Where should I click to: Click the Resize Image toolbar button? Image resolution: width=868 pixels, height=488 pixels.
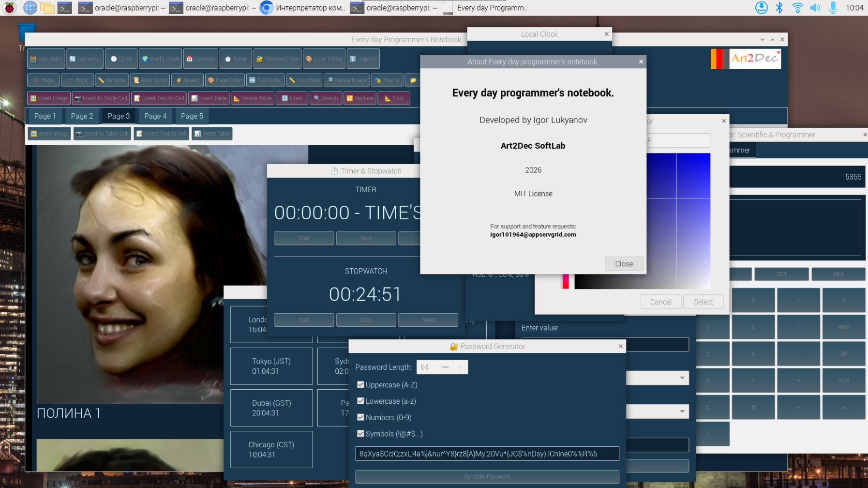(346, 80)
